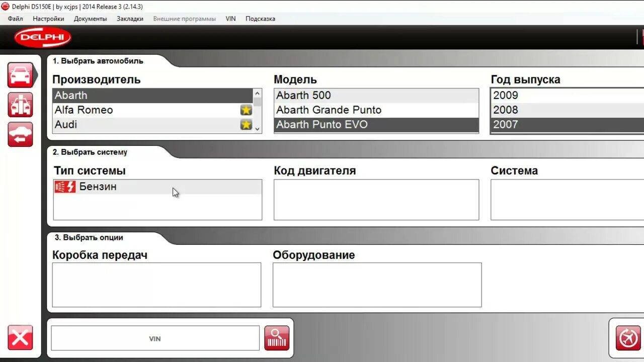Click the bottom-right scan cancel icon

(x=628, y=338)
